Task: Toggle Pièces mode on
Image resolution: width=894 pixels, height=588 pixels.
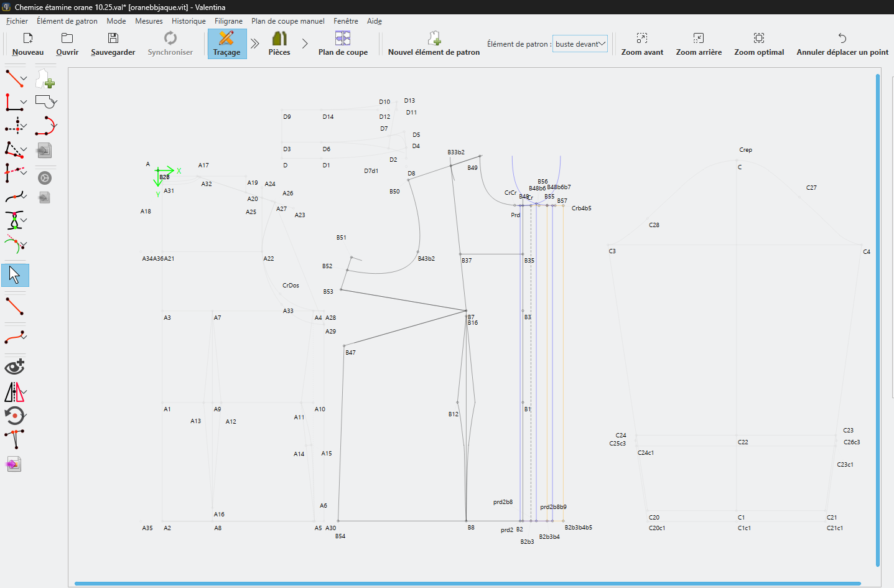Action: (x=279, y=44)
